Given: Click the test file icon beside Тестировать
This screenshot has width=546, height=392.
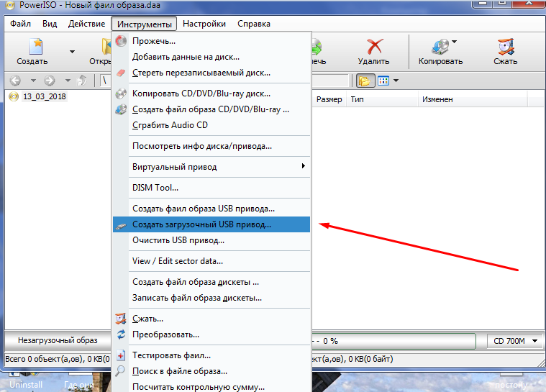Looking at the screenshot, I should click(x=120, y=355).
